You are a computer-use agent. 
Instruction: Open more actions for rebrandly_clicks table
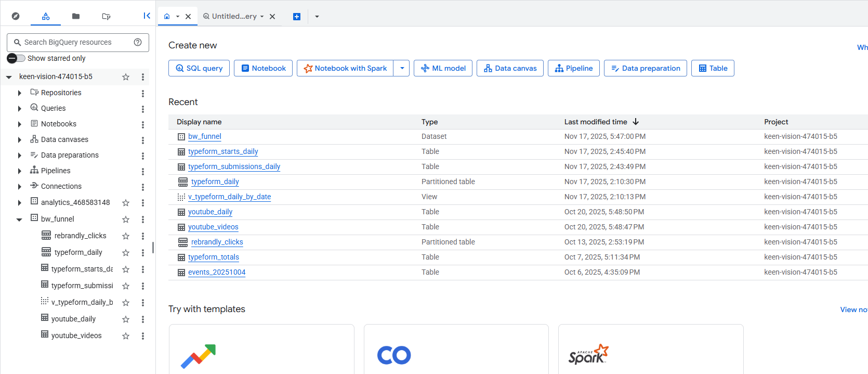point(143,236)
